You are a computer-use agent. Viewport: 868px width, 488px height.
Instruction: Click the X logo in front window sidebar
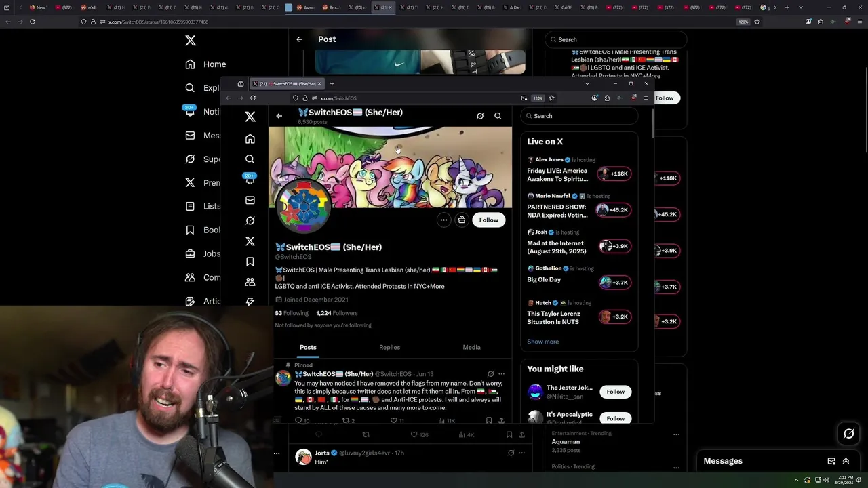250,117
